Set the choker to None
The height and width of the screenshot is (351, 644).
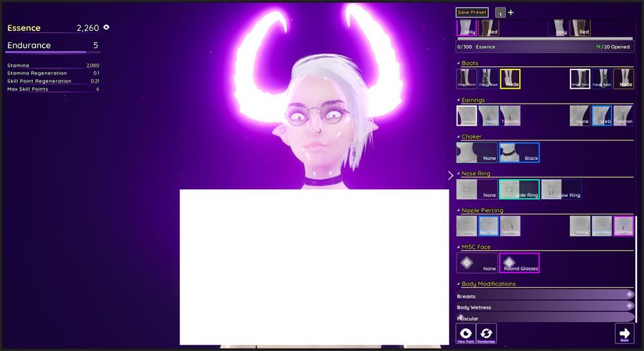click(477, 153)
